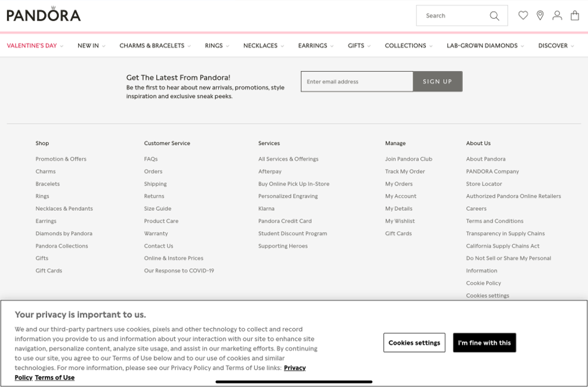Go to the Pandora logo homepage

pos(44,14)
